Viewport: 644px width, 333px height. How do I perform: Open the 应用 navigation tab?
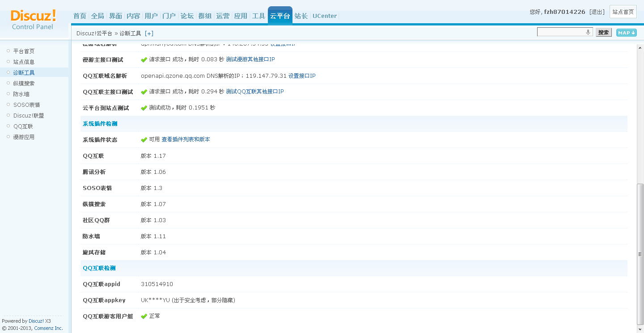coord(241,16)
